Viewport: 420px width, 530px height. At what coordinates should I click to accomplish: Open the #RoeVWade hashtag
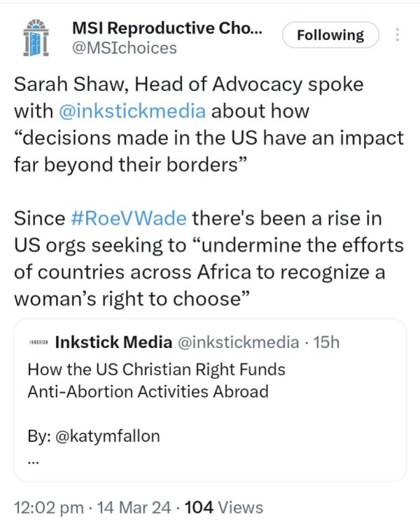pyautogui.click(x=129, y=218)
